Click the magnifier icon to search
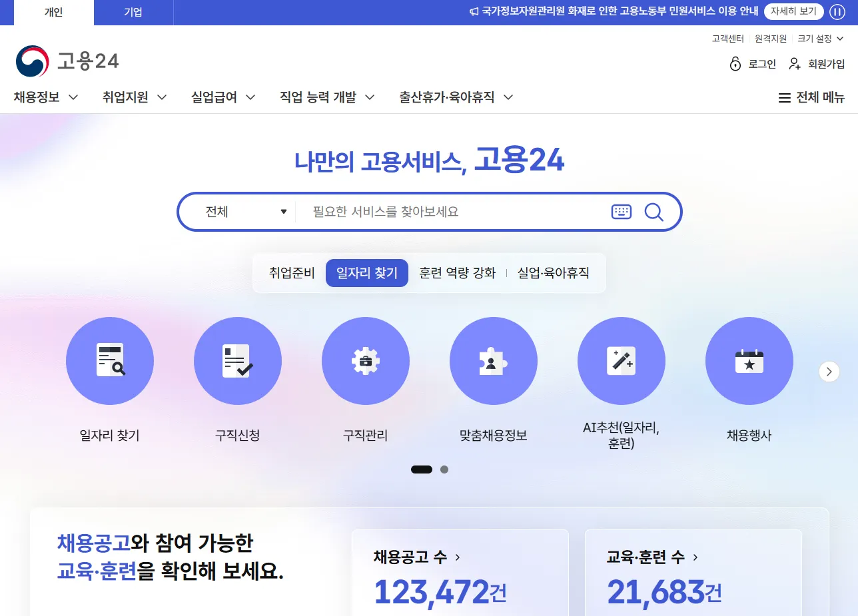This screenshot has width=858, height=616. (x=653, y=212)
